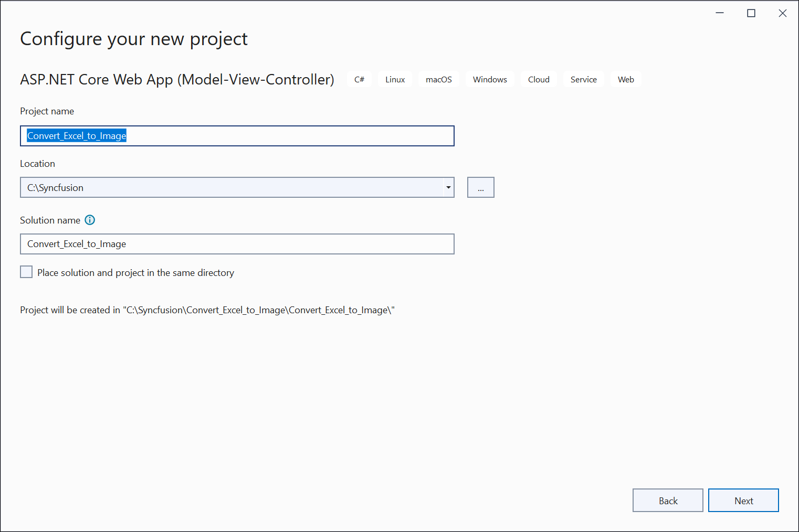Click the Next button
799x532 pixels.
[743, 501]
